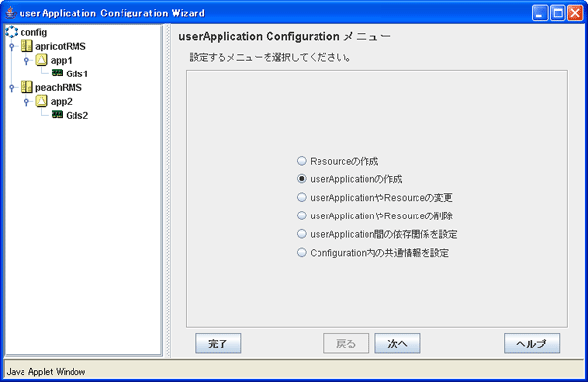The height and width of the screenshot is (382, 588).
Task: Collapse the app2 tree branch
Action: point(26,101)
